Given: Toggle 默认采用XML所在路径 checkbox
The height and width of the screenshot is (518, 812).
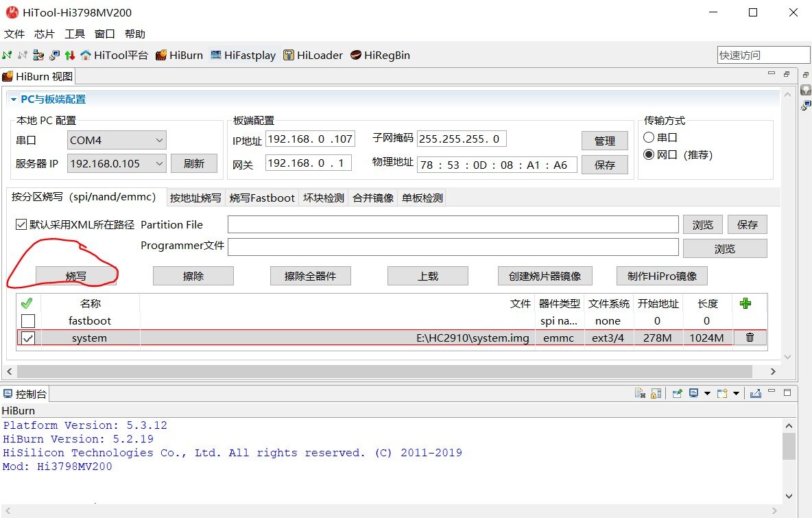Looking at the screenshot, I should coord(21,225).
